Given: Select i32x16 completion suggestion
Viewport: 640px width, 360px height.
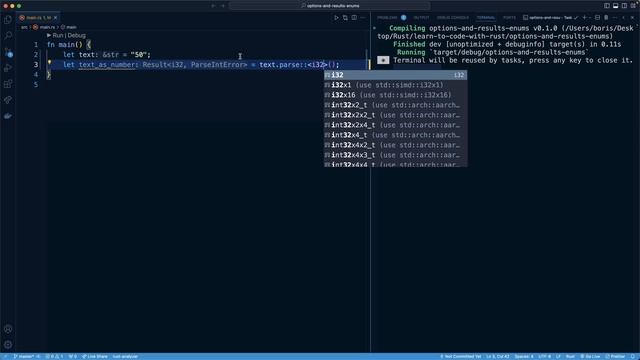Looking at the screenshot, I should (395, 95).
